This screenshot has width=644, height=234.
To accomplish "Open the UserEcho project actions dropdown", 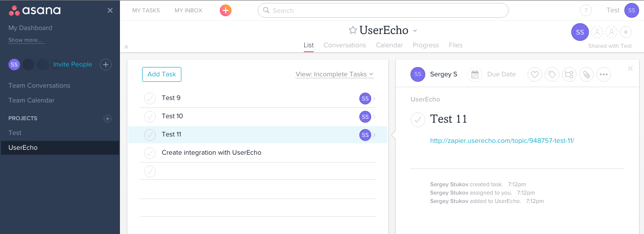I will pyautogui.click(x=415, y=31).
